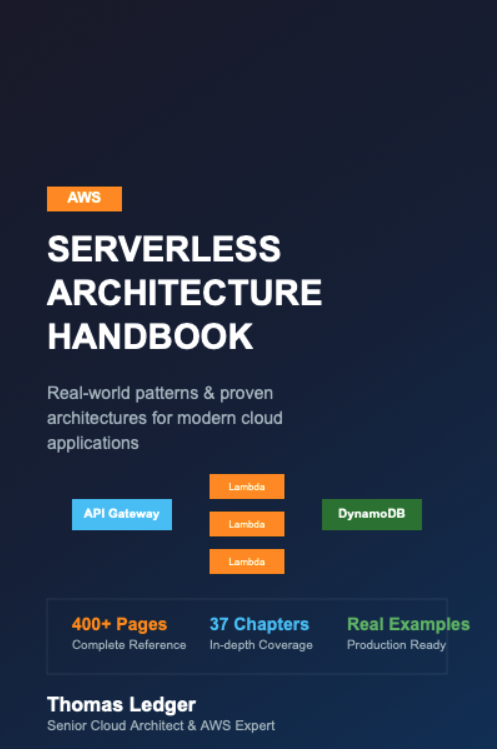The width and height of the screenshot is (497, 749).
Task: Click the "Complete Reference" caption
Action: click(129, 645)
